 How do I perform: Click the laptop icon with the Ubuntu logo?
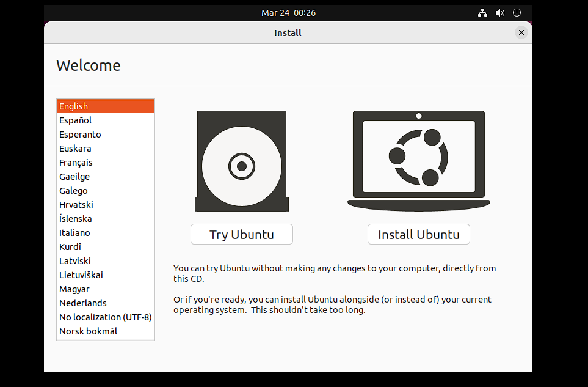pyautogui.click(x=418, y=160)
